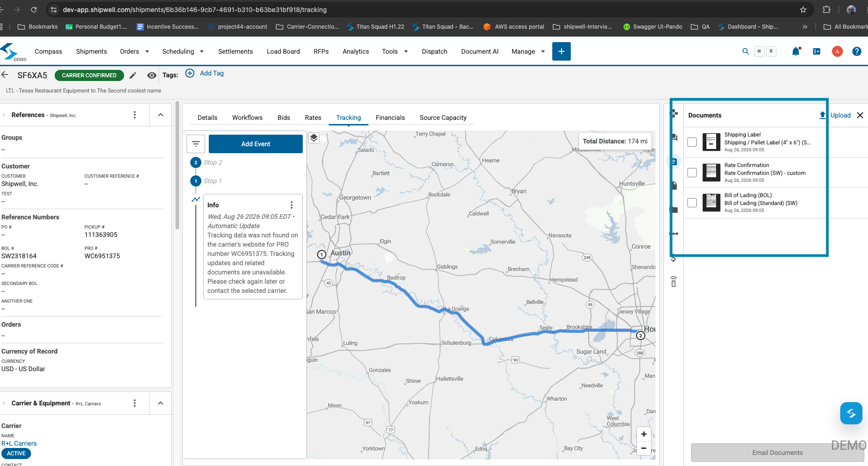Open the Orders dropdown arrow
Image resolution: width=868 pixels, height=466 pixels.
147,51
